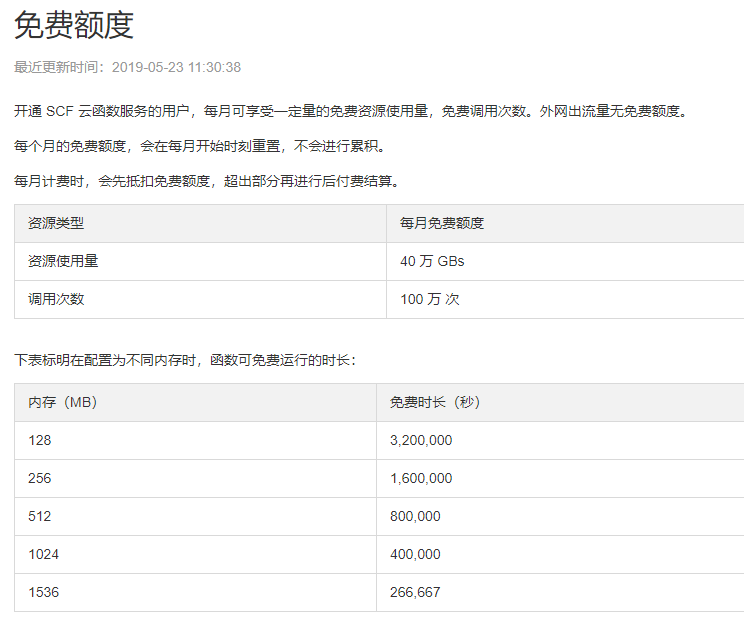Click the 免费额度 page heading
This screenshot has width=744, height=622.
pyautogui.click(x=74, y=25)
